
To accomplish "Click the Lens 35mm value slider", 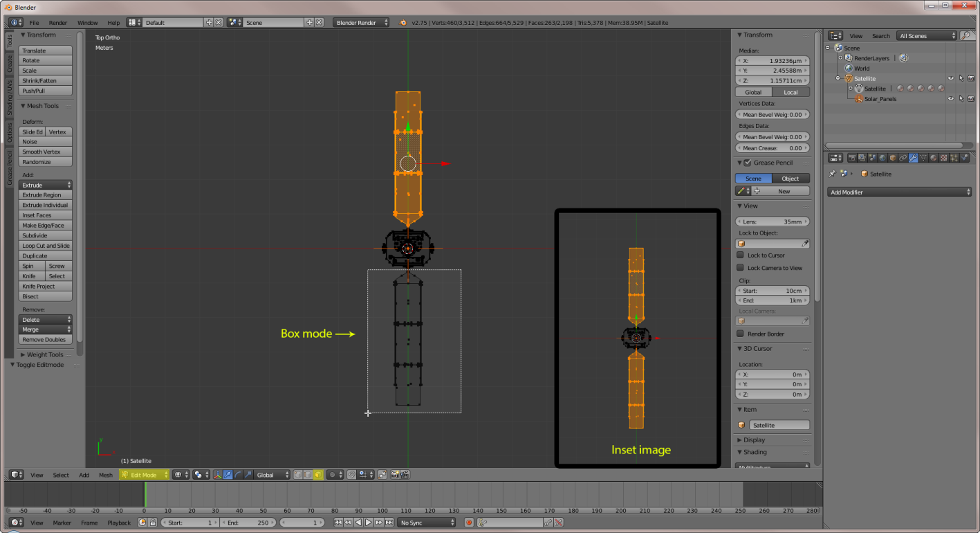I will (x=773, y=222).
